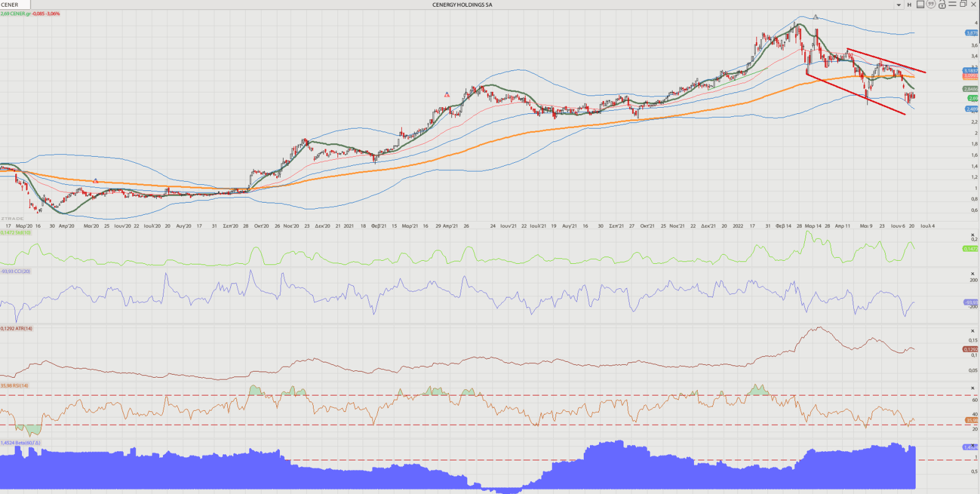980x494 pixels.
Task: Click the triangle marker at the price peak
Action: (x=816, y=17)
